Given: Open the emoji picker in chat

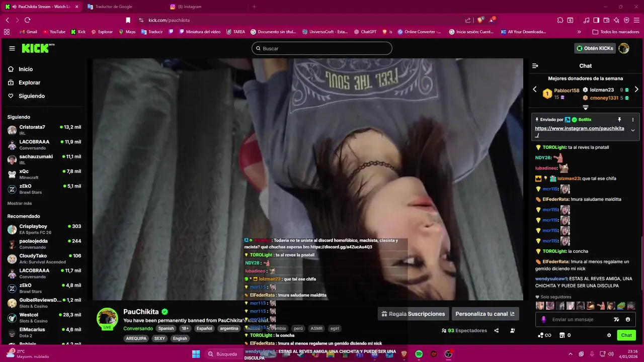Looking at the screenshot, I should (628, 319).
